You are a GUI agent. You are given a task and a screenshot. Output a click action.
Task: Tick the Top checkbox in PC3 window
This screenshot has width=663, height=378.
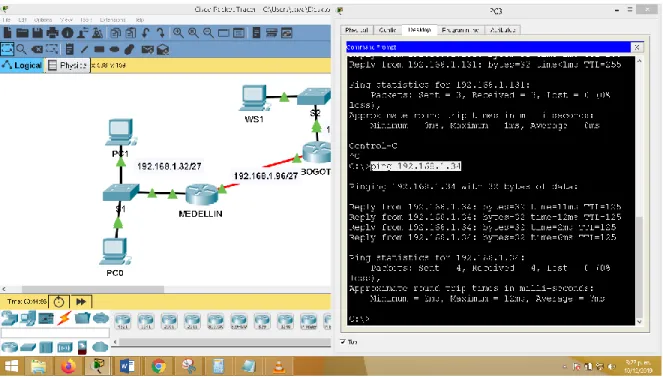[x=343, y=342]
